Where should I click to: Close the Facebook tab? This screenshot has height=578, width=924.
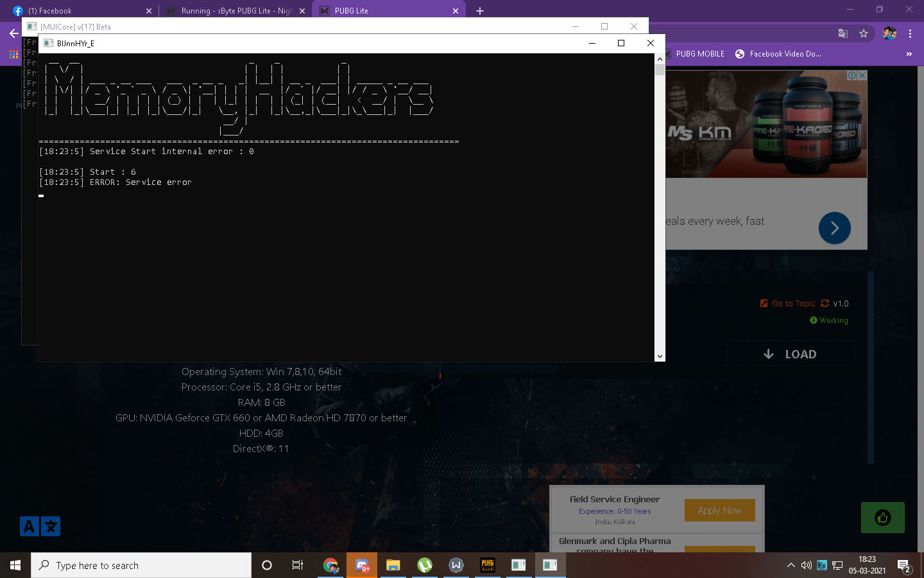click(x=149, y=11)
